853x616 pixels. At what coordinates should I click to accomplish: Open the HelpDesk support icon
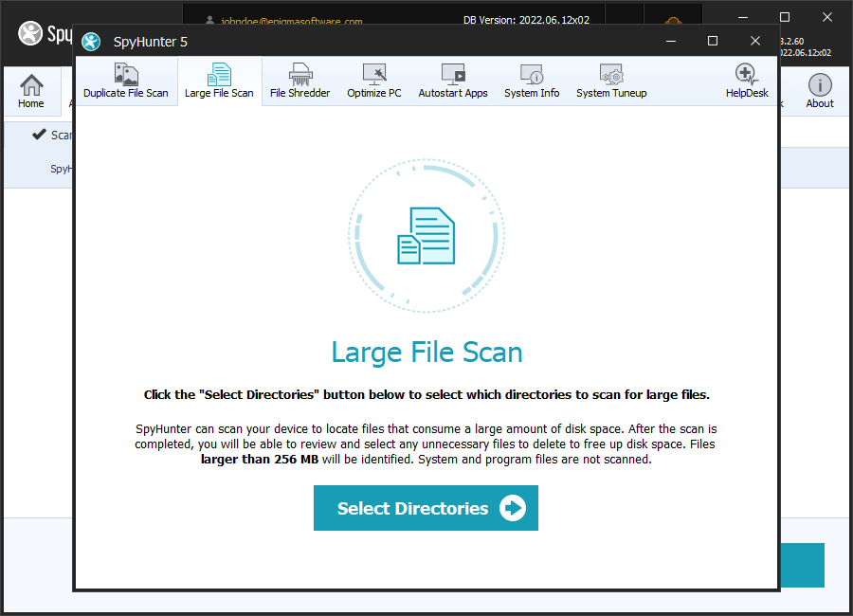coord(747,82)
